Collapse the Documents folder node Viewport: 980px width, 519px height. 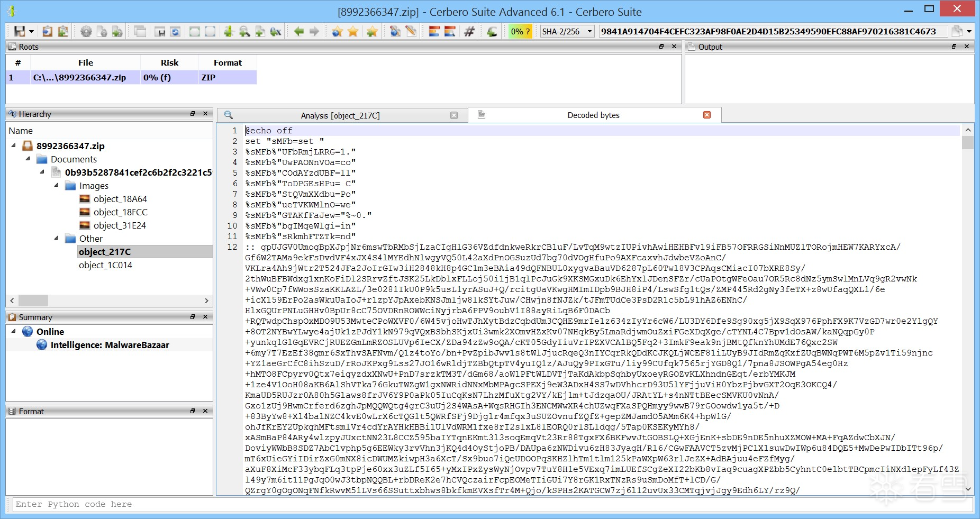coord(28,159)
